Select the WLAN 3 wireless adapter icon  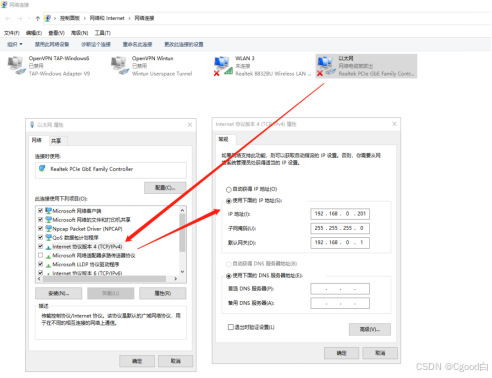coord(223,66)
